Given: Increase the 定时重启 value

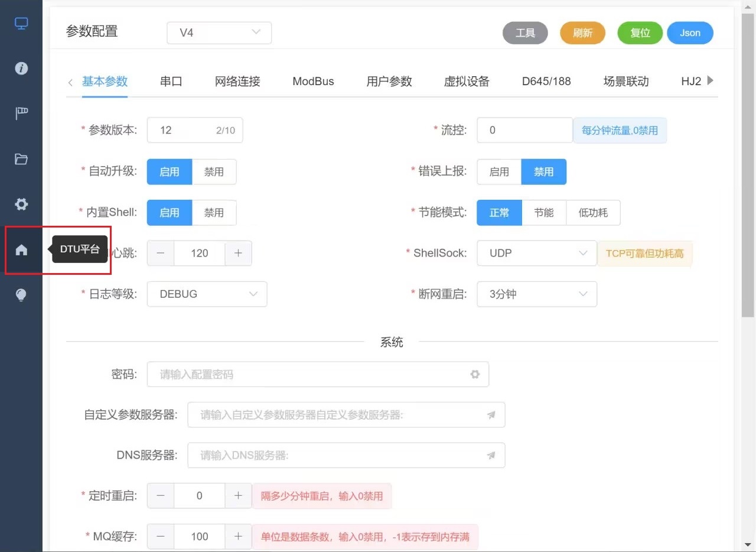Looking at the screenshot, I should point(238,496).
